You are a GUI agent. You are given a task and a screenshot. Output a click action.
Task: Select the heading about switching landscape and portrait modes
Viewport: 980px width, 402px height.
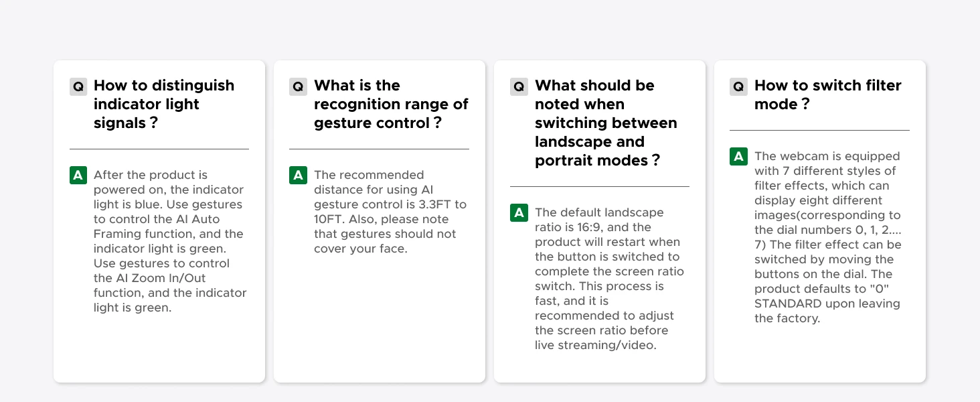[606, 123]
